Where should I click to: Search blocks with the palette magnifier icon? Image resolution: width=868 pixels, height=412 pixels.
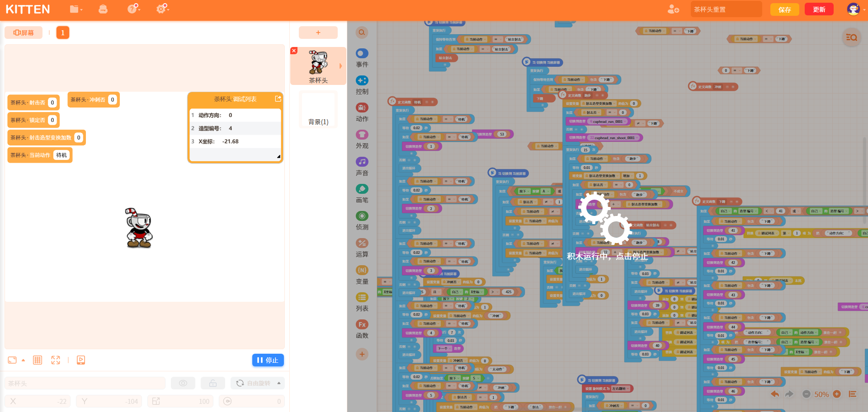tap(362, 33)
